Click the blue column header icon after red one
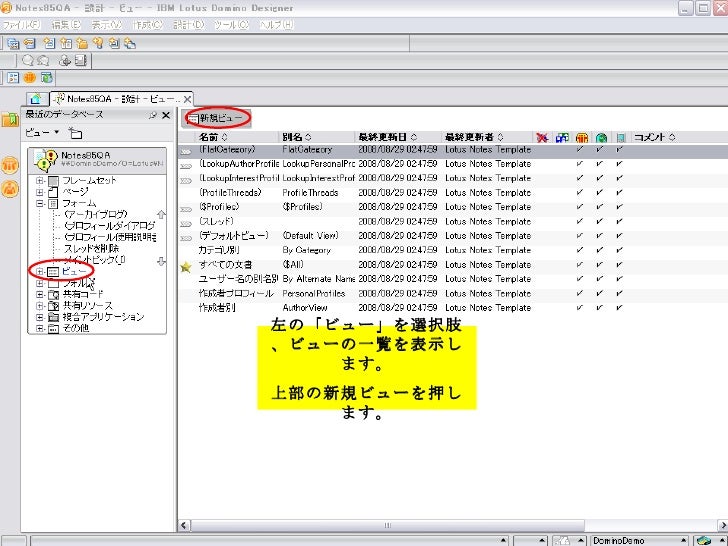This screenshot has height=546, width=728. pos(562,137)
